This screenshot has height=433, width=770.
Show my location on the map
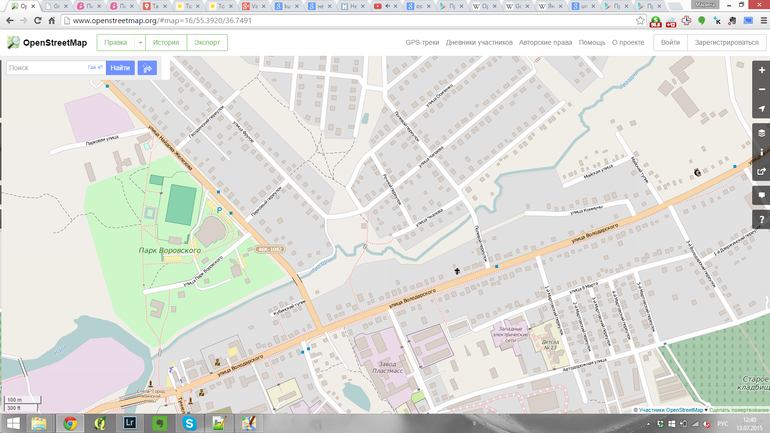(x=761, y=108)
